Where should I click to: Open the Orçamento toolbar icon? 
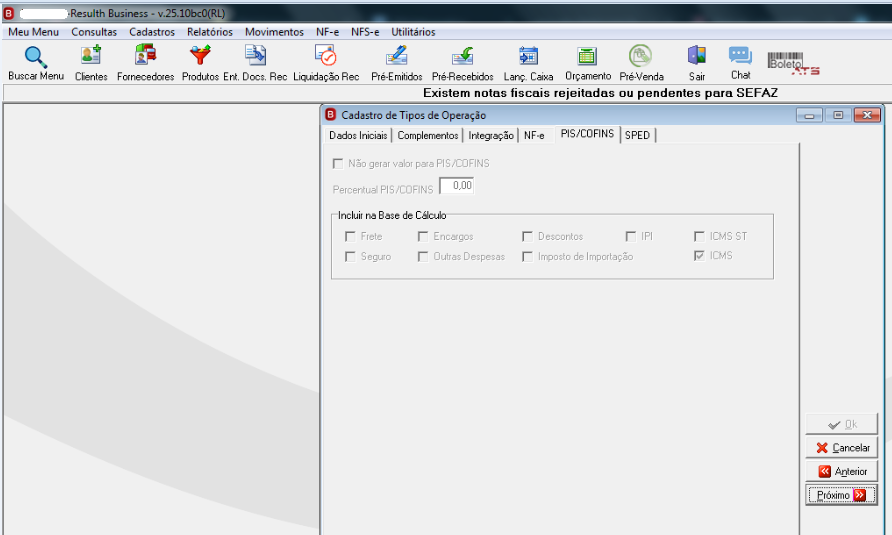[587, 56]
